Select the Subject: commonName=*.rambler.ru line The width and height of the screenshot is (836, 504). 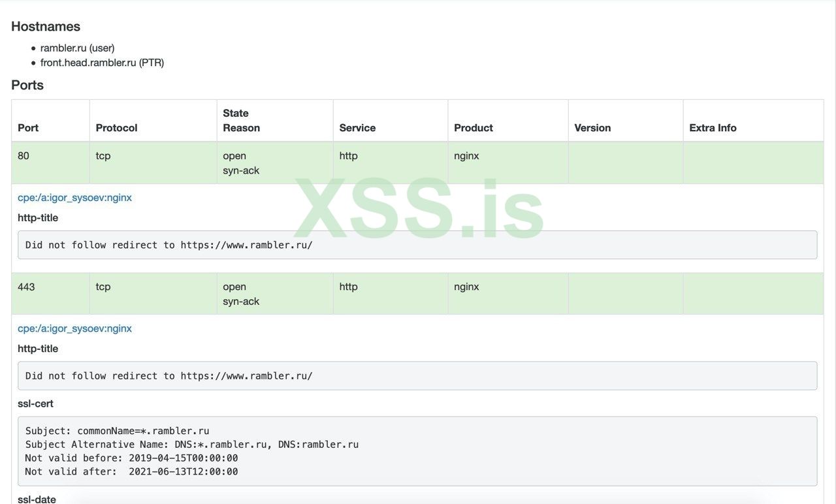pyautogui.click(x=117, y=431)
